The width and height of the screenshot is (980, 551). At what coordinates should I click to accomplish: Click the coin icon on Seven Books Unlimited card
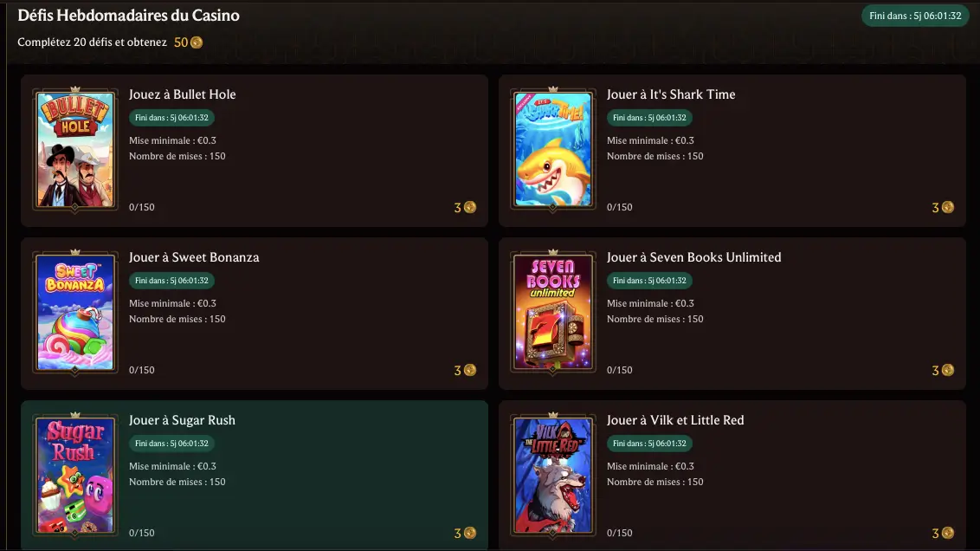pos(947,370)
